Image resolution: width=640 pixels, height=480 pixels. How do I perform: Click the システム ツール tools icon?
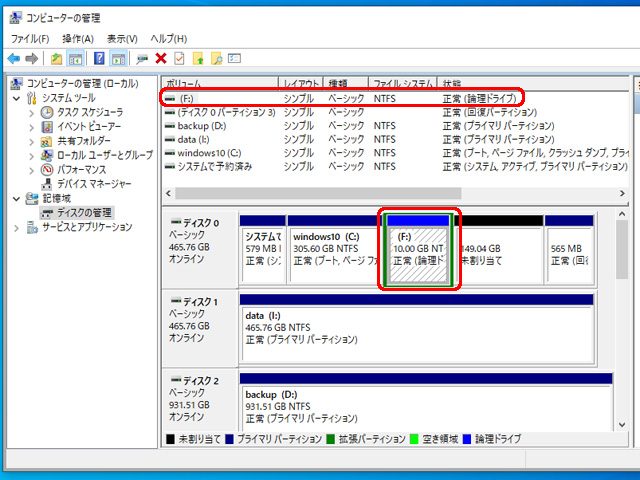coord(32,98)
